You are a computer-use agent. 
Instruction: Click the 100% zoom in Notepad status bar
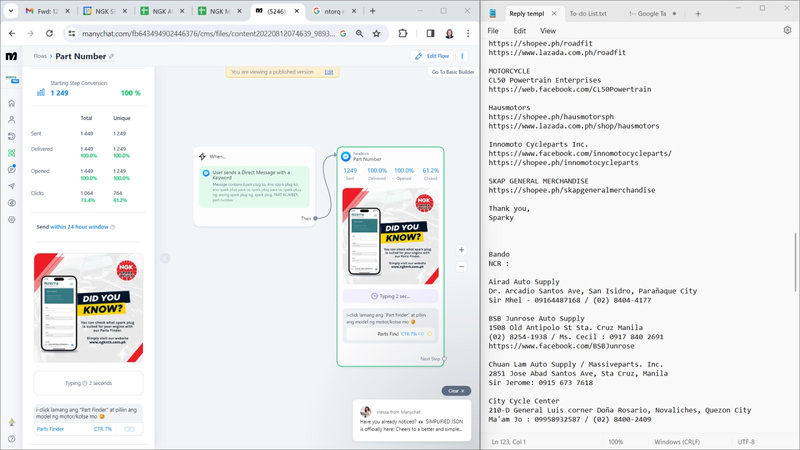point(616,442)
